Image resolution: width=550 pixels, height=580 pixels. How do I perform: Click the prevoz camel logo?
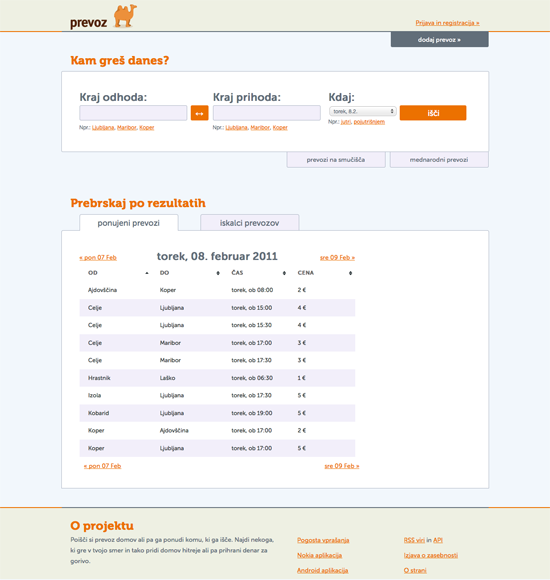104,17
